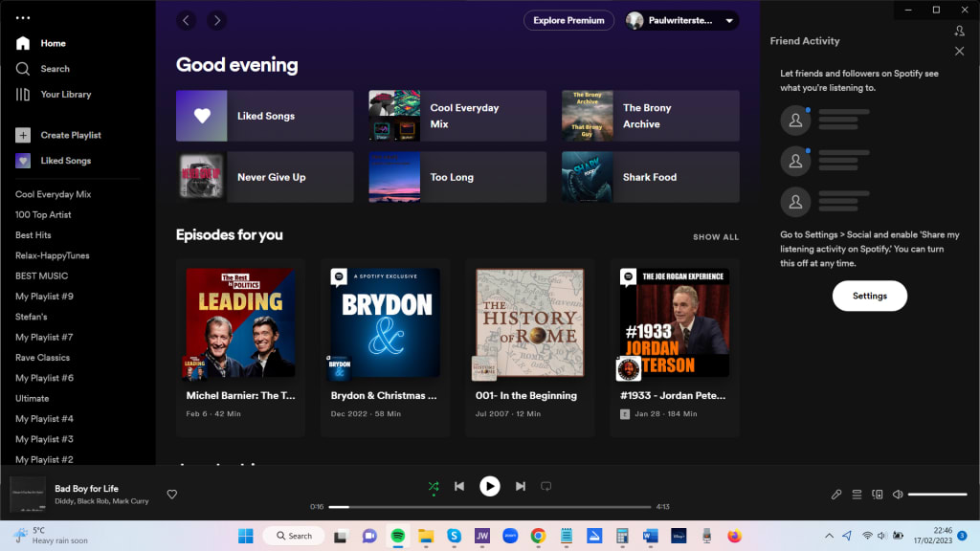
Task: Select Rave Classics playlist
Action: pos(42,358)
